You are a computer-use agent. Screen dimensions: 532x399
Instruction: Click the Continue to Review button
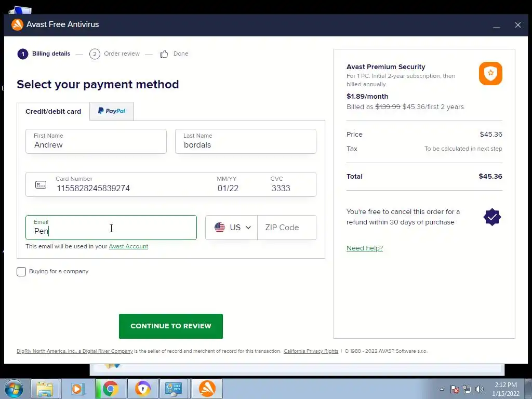170,326
